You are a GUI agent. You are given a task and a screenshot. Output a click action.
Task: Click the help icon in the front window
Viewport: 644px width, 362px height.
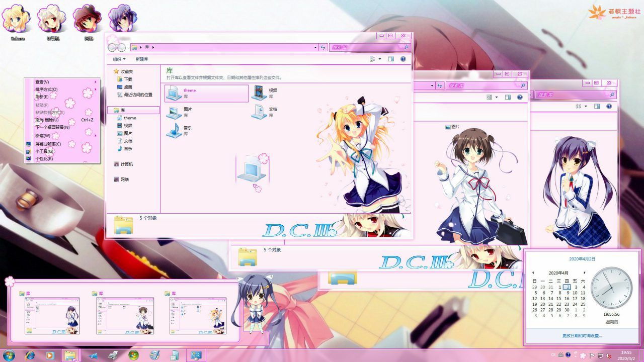[x=403, y=59]
